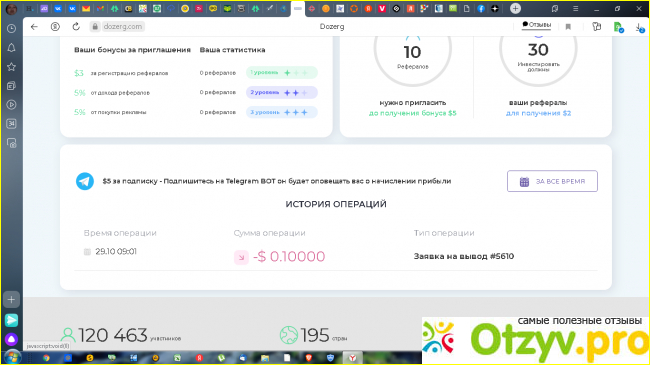Click the page reload icon
This screenshot has height=365, width=650.
pos(76,27)
